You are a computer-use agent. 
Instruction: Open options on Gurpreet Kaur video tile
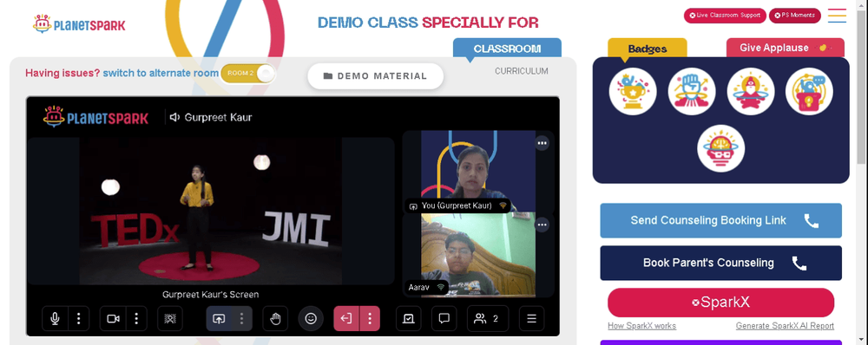point(542,143)
